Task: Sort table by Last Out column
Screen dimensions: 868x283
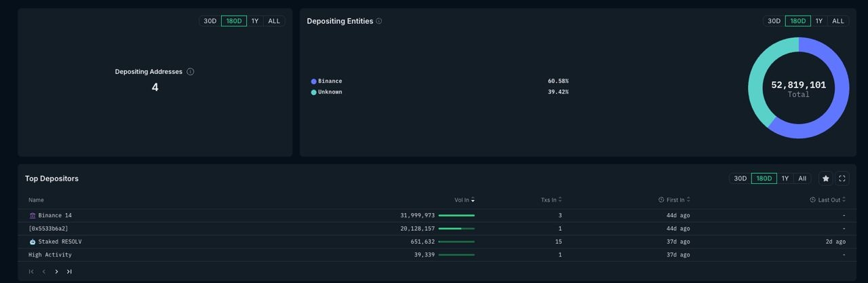Action: (828, 200)
